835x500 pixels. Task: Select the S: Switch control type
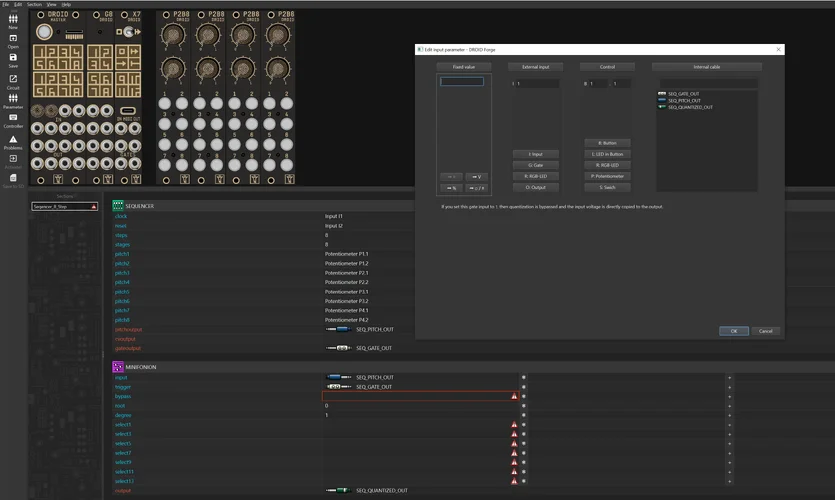(607, 187)
